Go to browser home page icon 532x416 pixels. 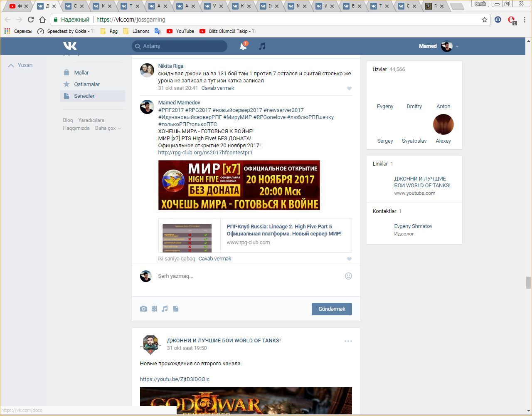[x=42, y=20]
